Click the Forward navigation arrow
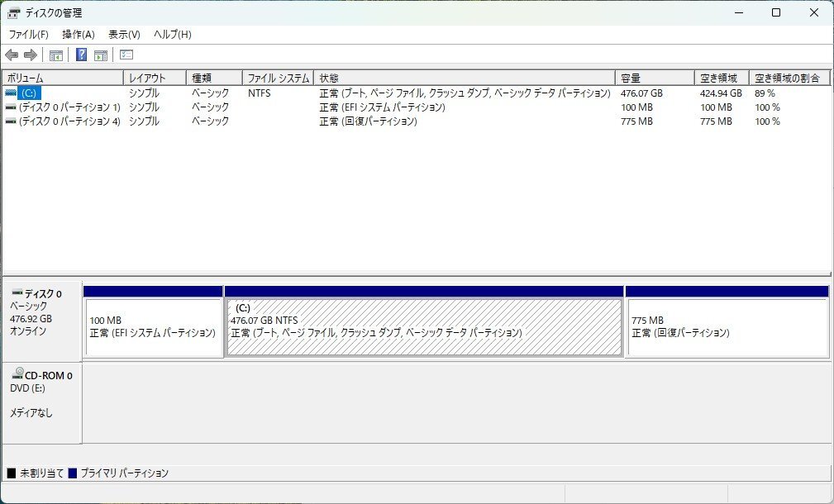 point(31,55)
